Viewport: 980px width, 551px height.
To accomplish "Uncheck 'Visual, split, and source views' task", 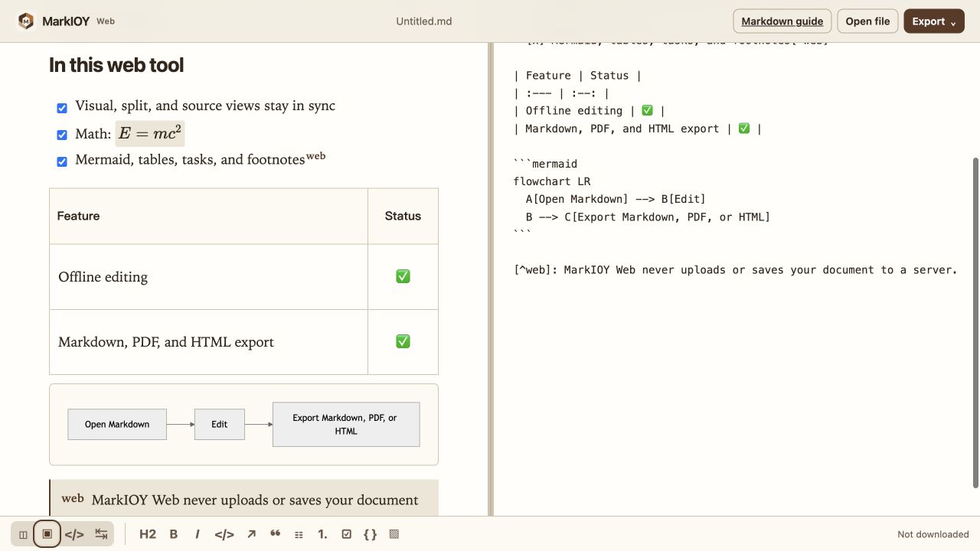I will 62,108.
